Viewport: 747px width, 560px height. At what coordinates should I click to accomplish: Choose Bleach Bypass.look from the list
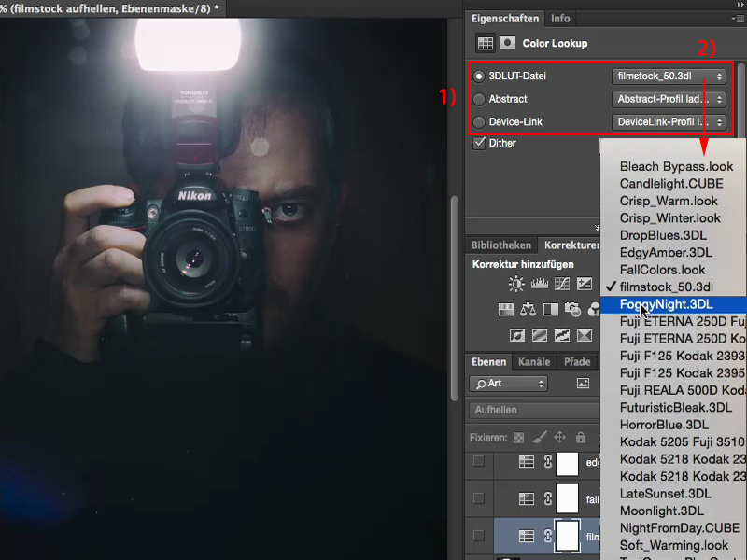[x=672, y=167]
